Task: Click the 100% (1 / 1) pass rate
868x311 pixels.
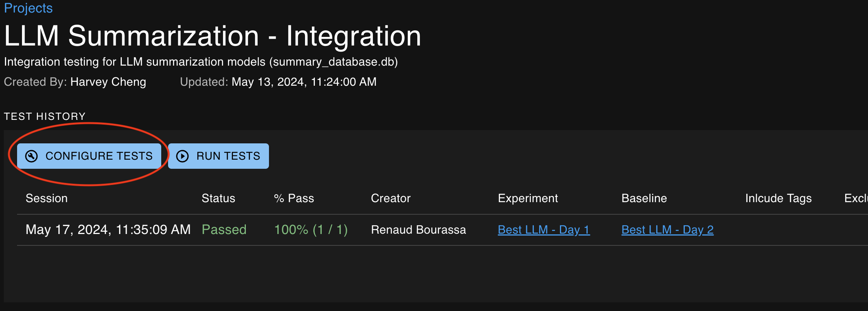Action: [311, 229]
